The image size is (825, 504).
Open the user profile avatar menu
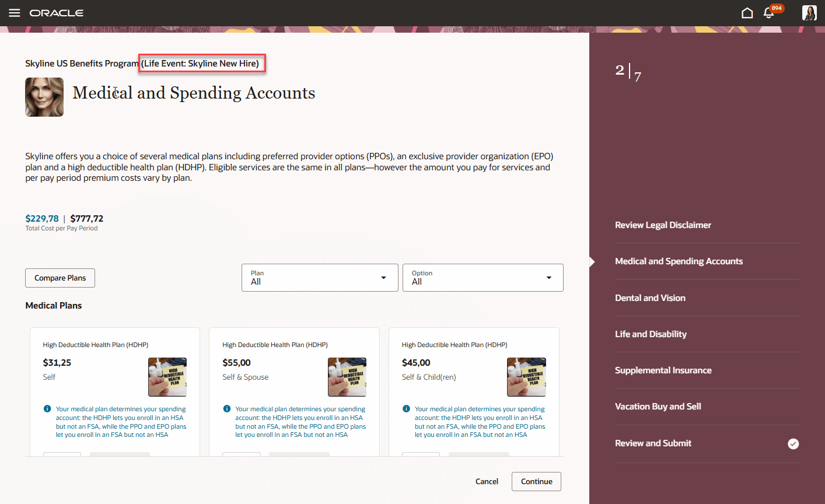click(809, 12)
